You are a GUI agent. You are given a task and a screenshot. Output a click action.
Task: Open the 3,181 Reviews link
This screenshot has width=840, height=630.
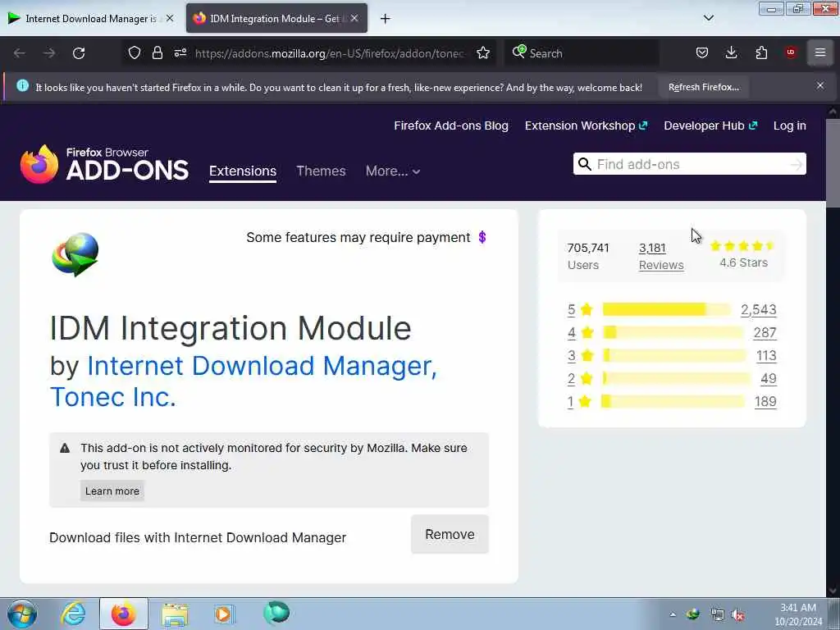point(661,256)
